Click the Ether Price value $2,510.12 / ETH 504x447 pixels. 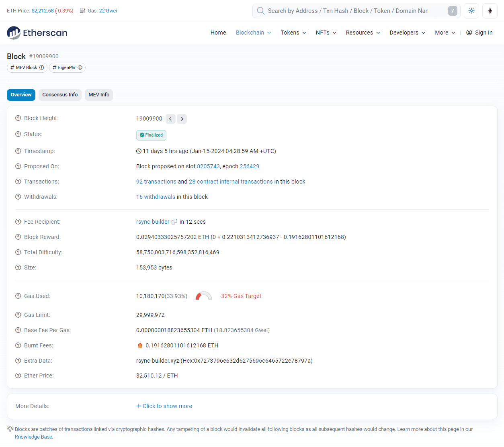point(157,376)
